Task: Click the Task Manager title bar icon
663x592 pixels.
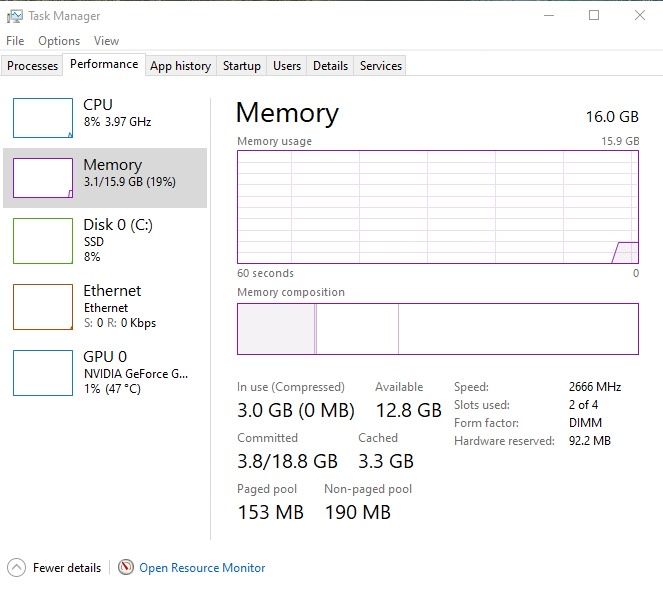Action: coord(14,16)
